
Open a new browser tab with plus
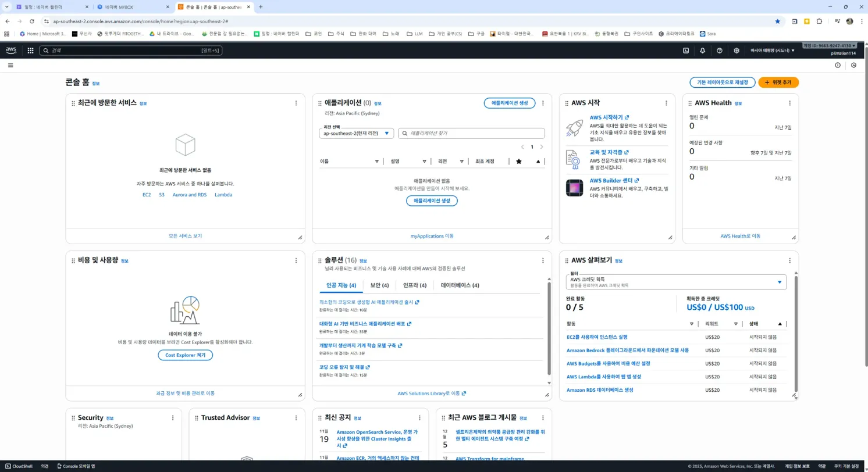261,7
